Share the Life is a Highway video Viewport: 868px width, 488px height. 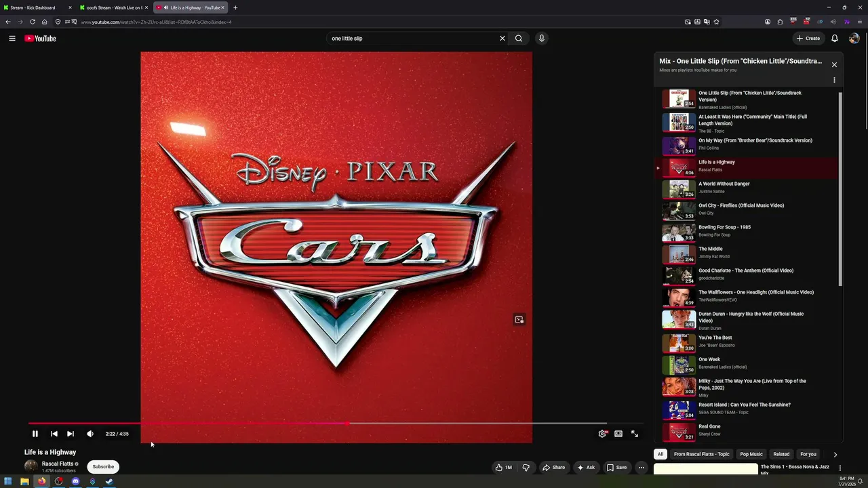553,467
